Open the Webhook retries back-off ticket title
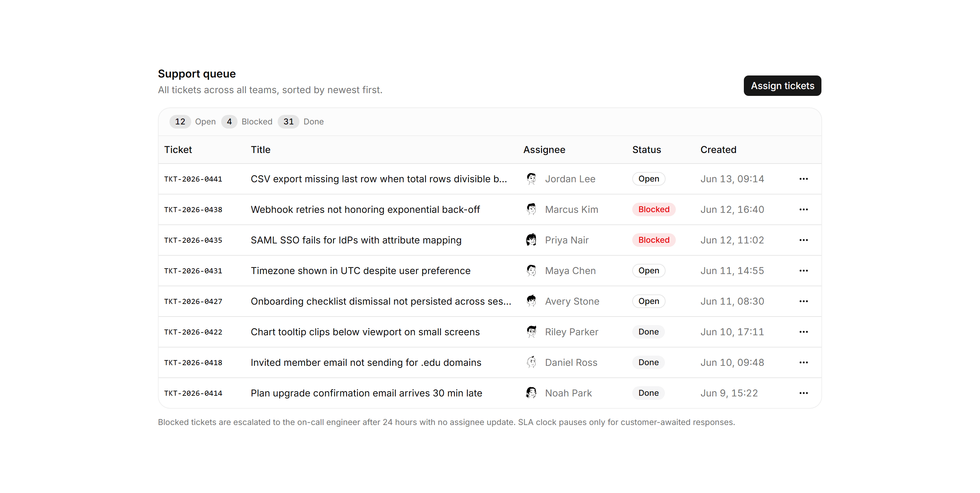This screenshot has height=493, width=980. [365, 209]
